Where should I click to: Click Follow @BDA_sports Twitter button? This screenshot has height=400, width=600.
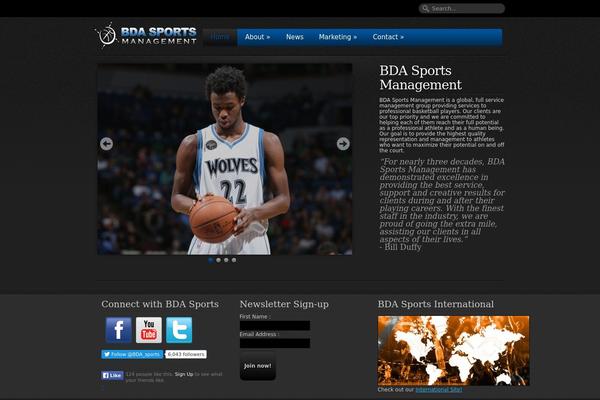[132, 354]
